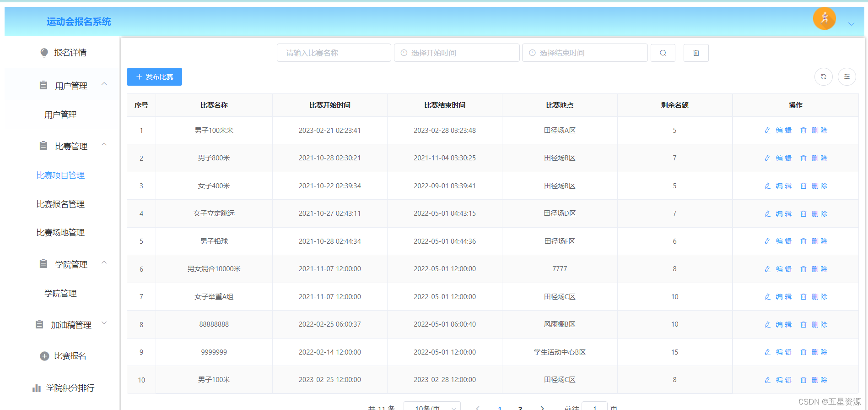868x410 pixels.
Task: Click the trash icon for 男女混合10000米 row
Action: tap(803, 269)
